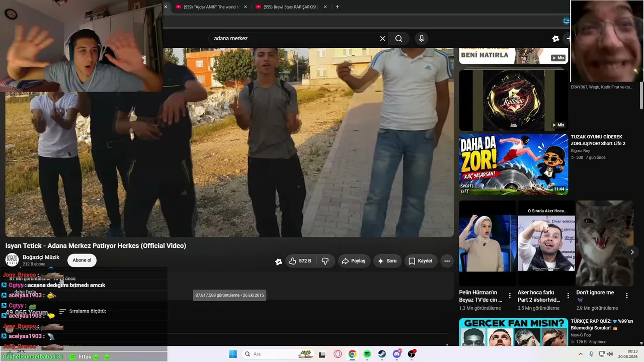Open Steam from the taskbar

382,354
